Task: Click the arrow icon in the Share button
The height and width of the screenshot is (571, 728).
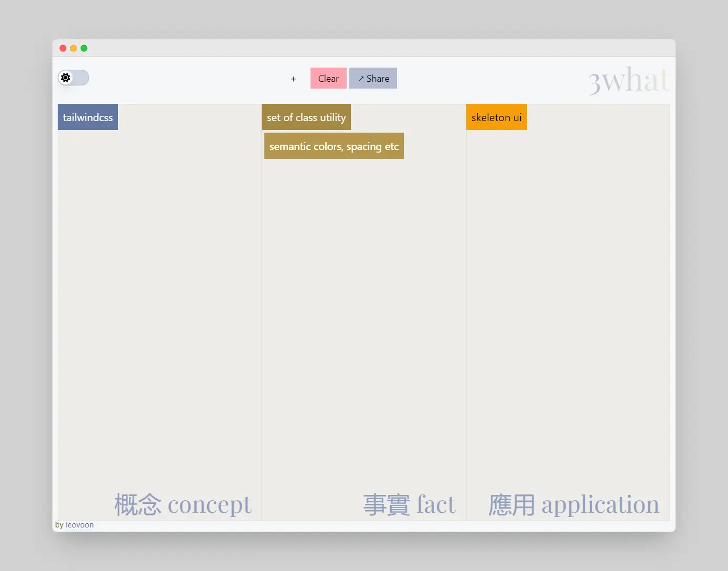Action: coord(361,79)
